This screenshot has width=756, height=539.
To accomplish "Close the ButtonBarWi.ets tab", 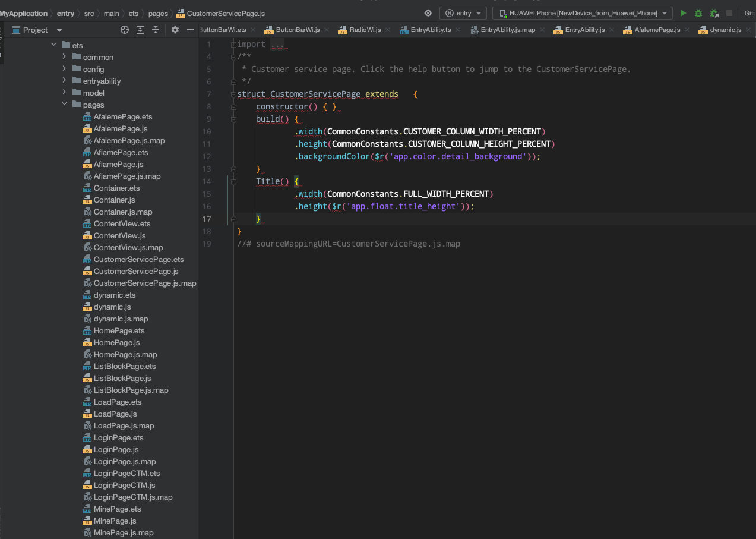I will point(253,30).
